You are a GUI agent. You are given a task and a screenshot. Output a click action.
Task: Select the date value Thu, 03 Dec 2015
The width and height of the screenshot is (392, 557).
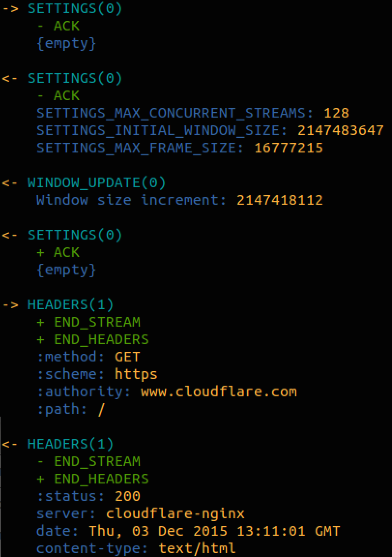[x=158, y=531]
